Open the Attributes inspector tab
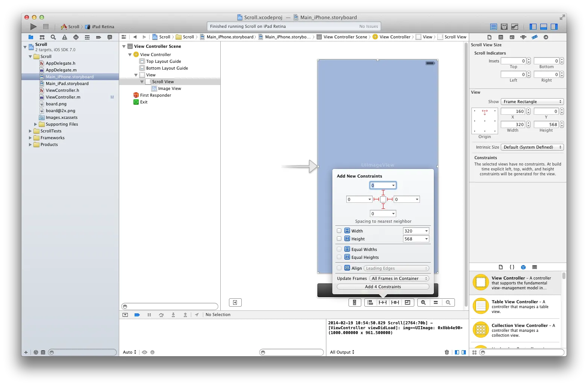 pos(523,37)
